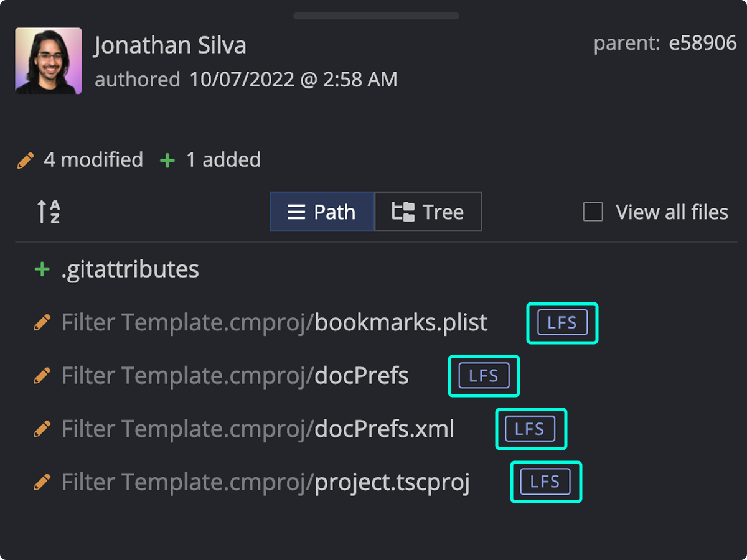
Task: Open the parent commit e58906
Action: (703, 43)
